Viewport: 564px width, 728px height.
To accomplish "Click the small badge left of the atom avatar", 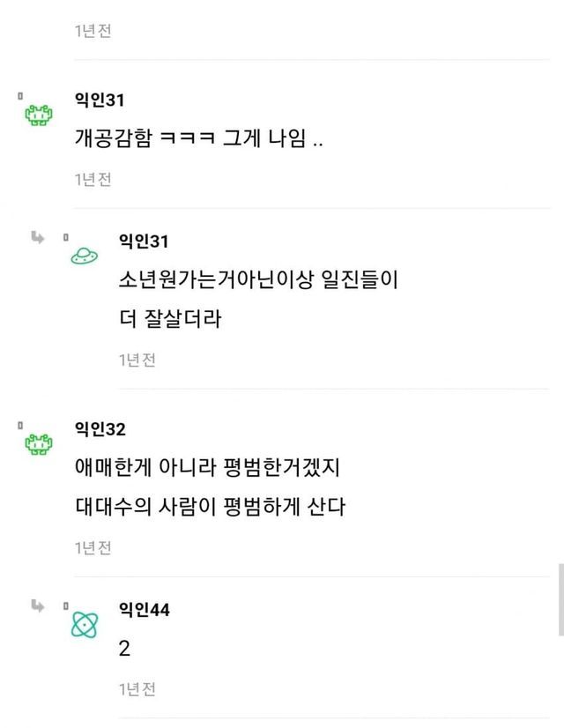I will click(x=64, y=605).
